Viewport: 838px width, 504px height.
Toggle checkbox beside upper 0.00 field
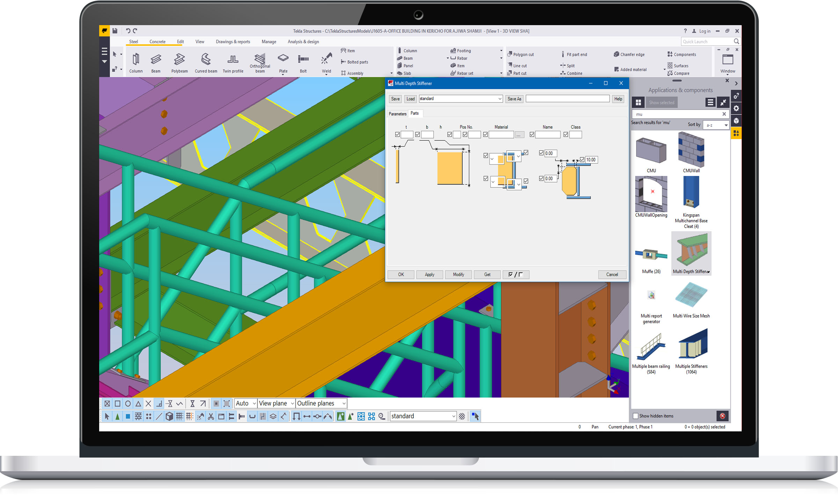pos(541,153)
